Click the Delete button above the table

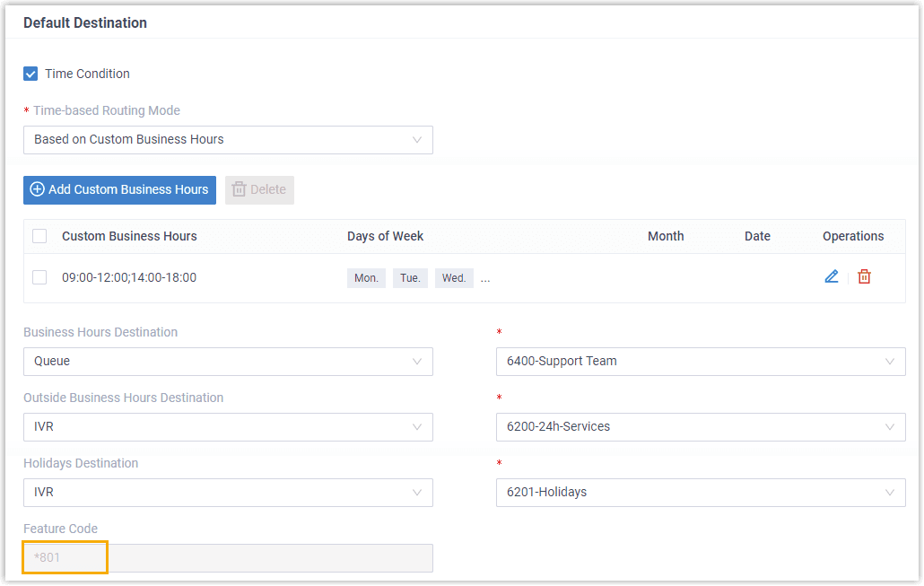tap(259, 189)
